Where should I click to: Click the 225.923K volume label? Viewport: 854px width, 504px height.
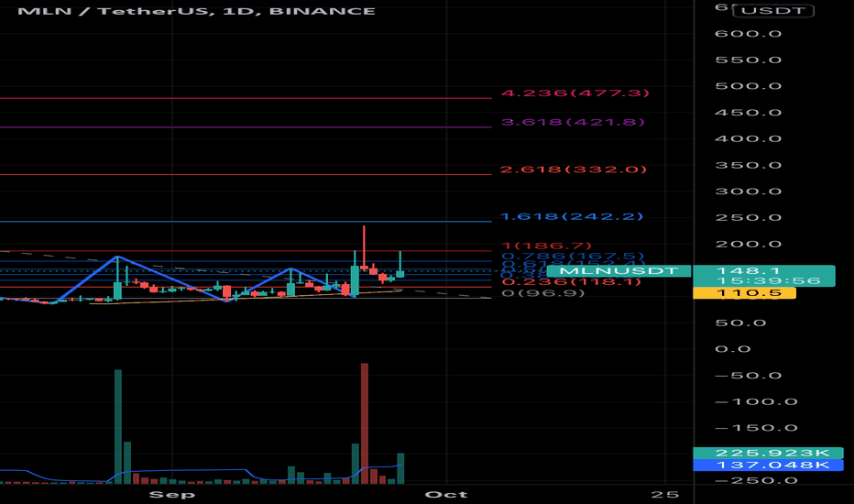point(768,453)
